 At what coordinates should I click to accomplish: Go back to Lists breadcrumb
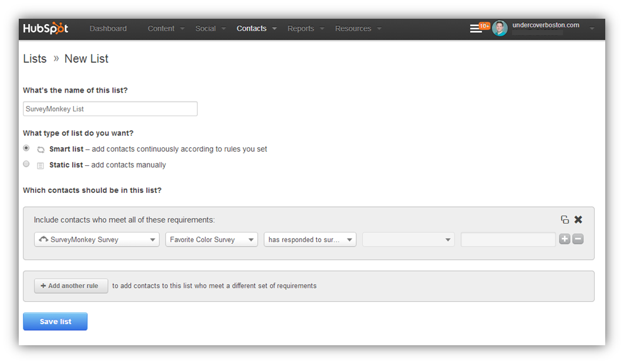click(x=35, y=59)
